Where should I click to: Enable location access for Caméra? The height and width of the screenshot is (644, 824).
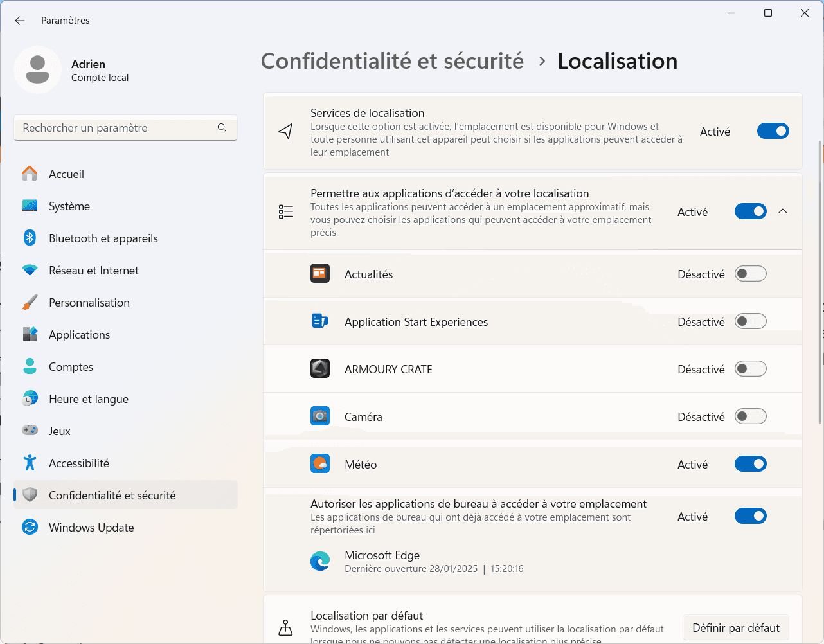[x=751, y=416]
